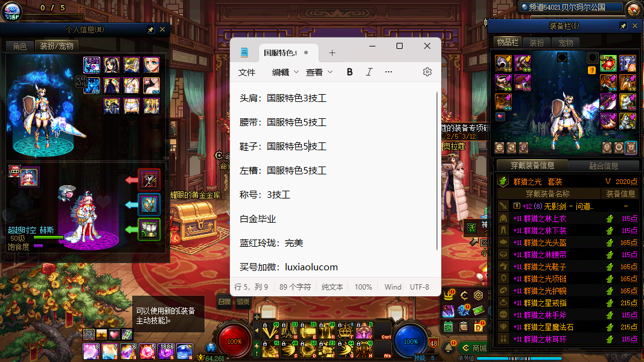
Task: Add a new Notepad tab
Action: pos(332,52)
